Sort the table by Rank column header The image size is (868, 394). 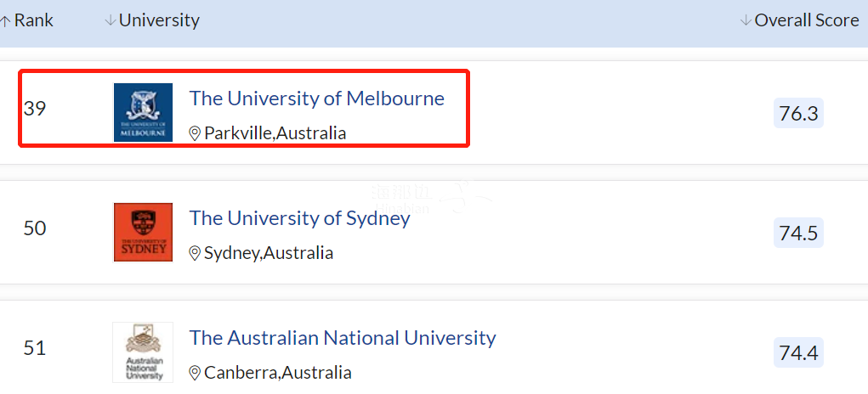pos(34,20)
